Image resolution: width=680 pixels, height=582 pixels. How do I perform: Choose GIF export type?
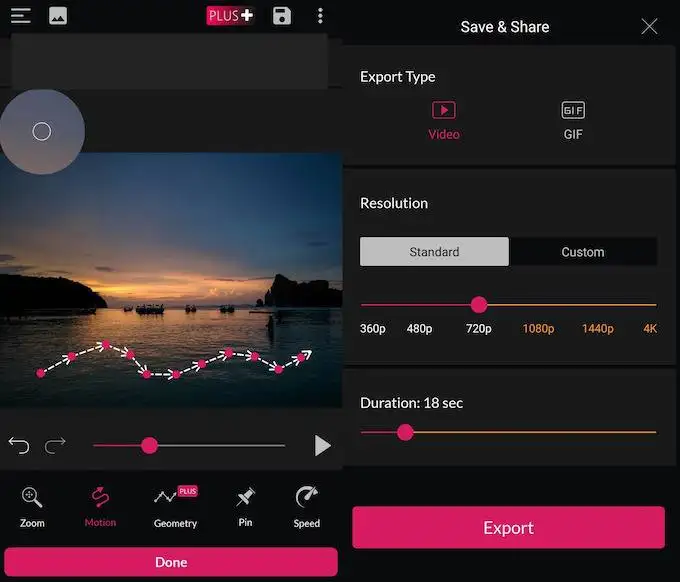pyautogui.click(x=573, y=121)
